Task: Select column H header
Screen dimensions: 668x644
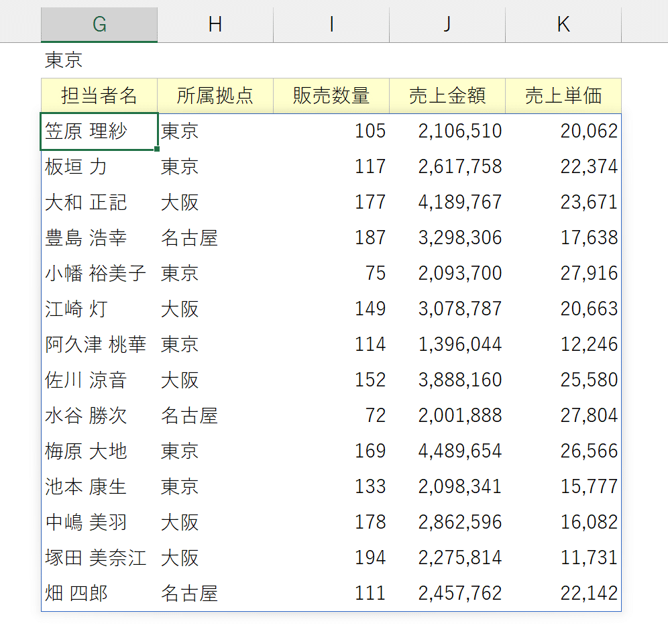Action: pos(215,24)
